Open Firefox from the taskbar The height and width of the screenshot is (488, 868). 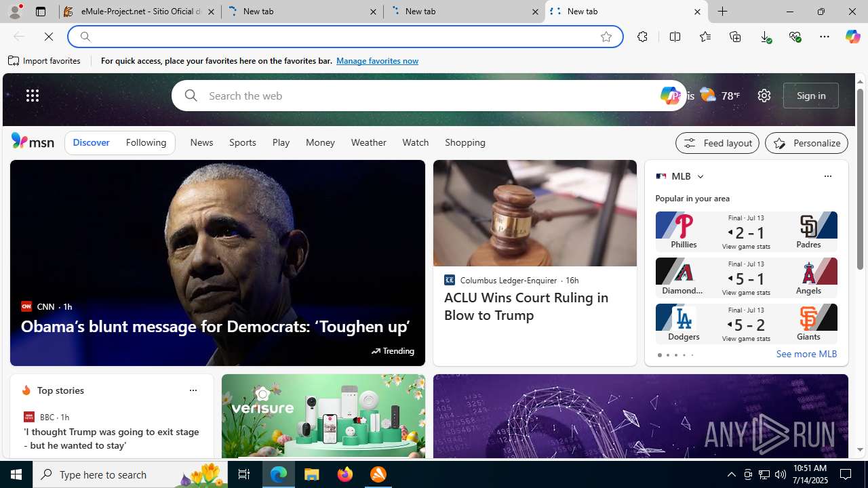coord(345,474)
